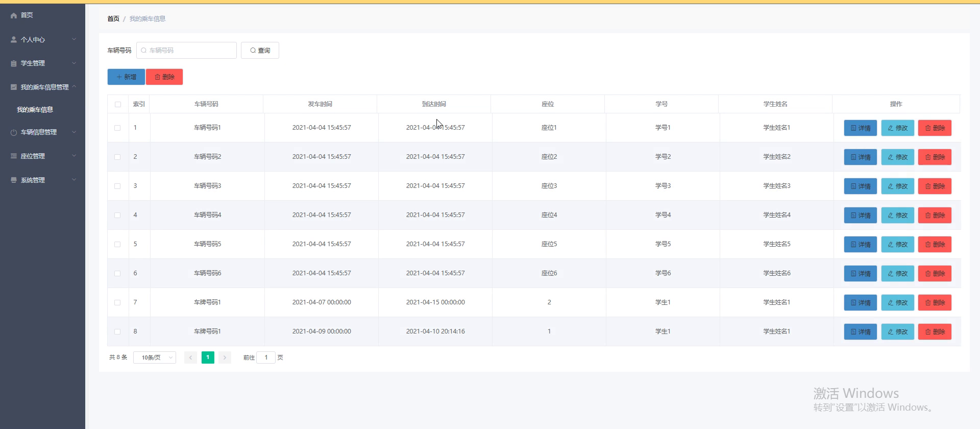Click the icon beside 系统管理
This screenshot has height=429, width=980.
pos(14,180)
